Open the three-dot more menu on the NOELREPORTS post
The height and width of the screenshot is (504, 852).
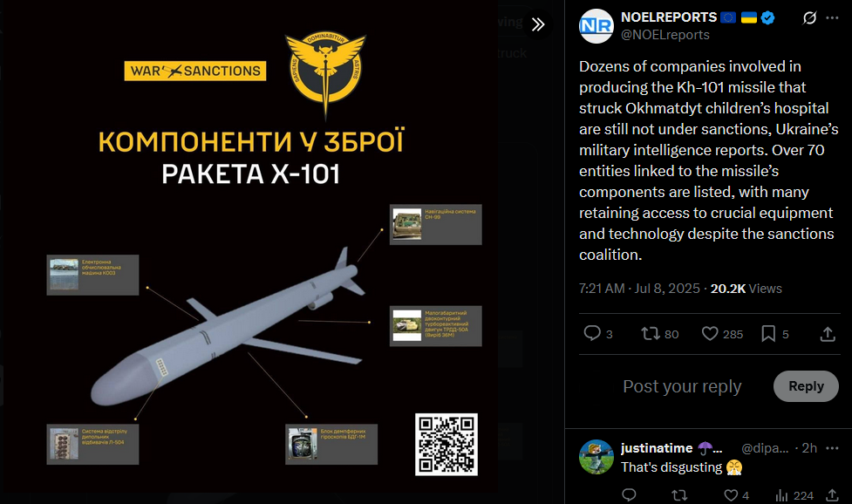pos(832,18)
